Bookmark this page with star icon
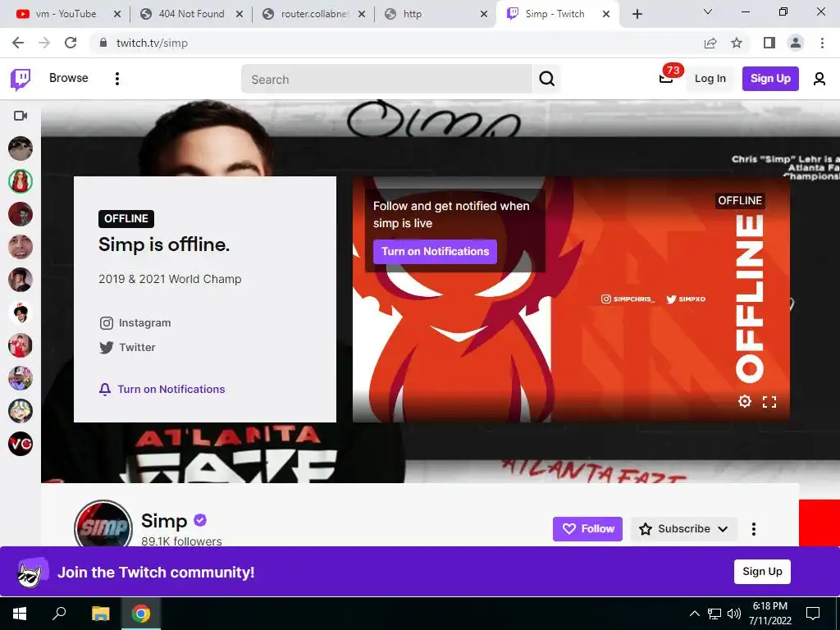The width and height of the screenshot is (840, 630). click(x=737, y=43)
